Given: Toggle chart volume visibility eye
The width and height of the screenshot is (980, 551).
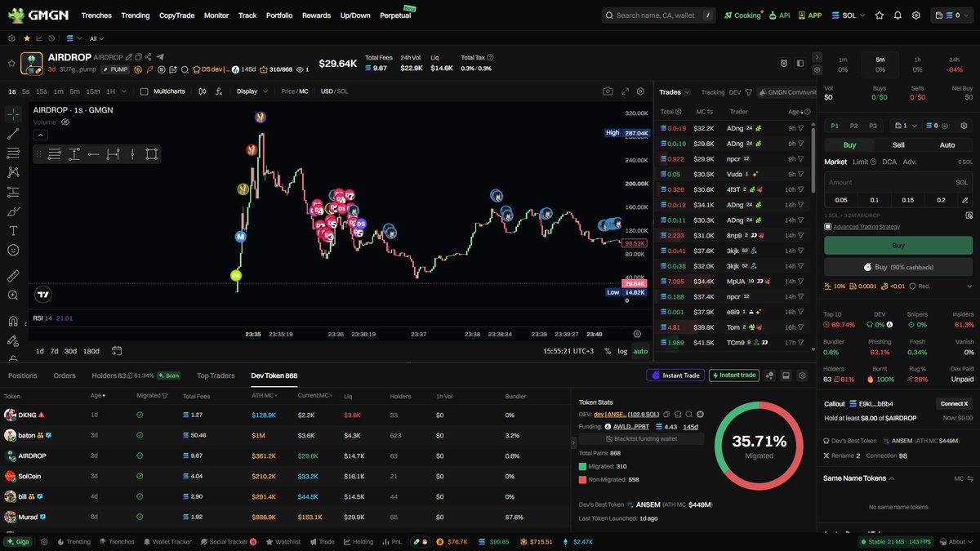Looking at the screenshot, I should click(65, 122).
